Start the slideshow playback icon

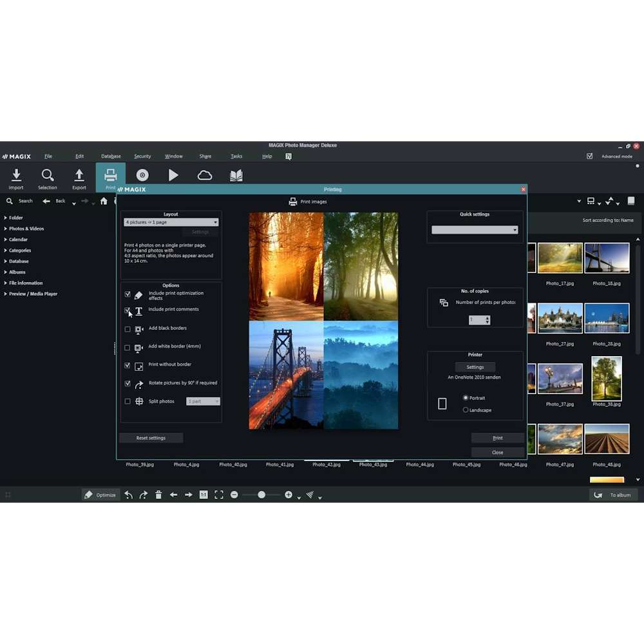173,175
